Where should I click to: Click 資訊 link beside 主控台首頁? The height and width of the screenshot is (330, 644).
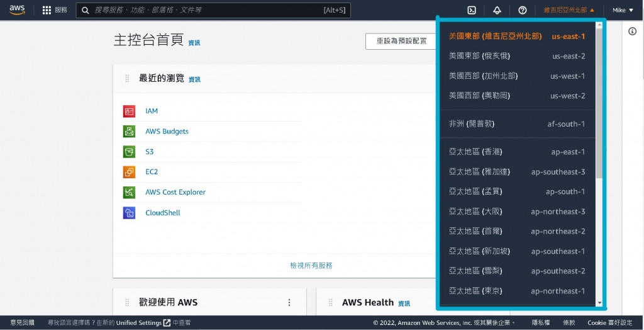click(194, 43)
